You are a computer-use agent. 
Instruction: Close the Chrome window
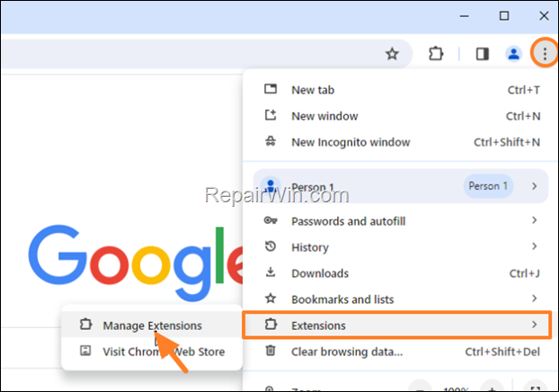click(x=544, y=16)
